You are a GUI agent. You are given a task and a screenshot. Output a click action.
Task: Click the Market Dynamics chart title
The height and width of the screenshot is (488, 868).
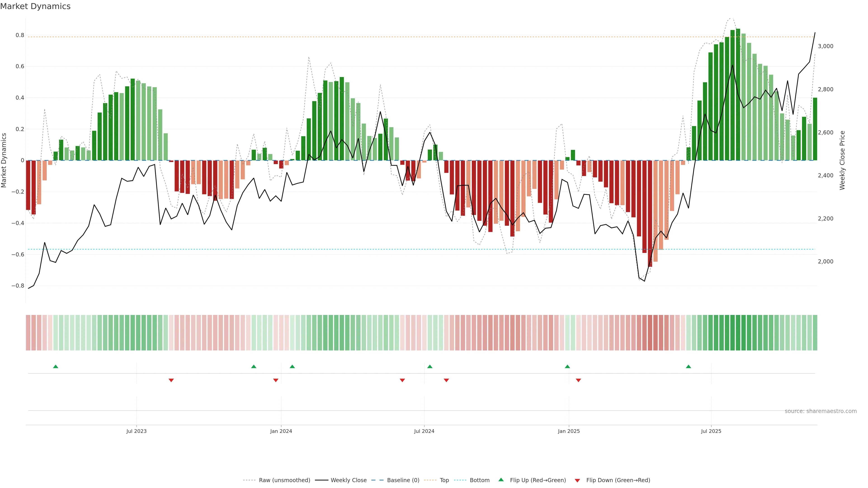35,6
